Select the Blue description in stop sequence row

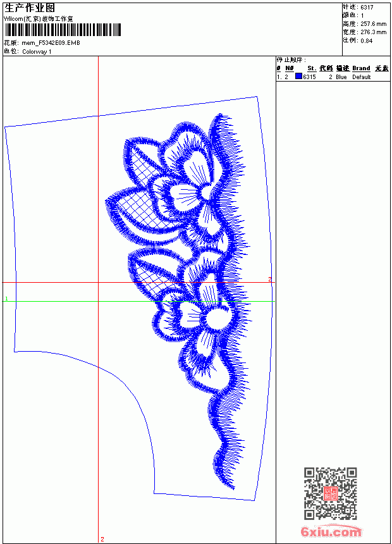pyautogui.click(x=341, y=77)
